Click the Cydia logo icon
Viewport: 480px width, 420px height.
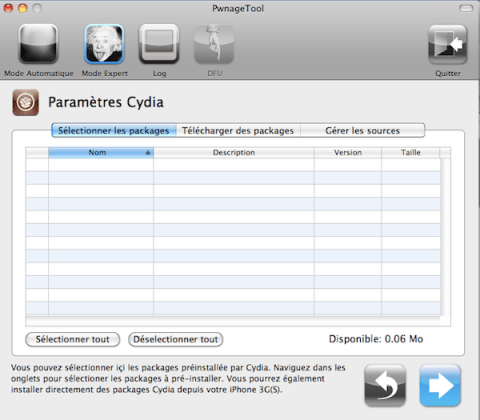25,102
